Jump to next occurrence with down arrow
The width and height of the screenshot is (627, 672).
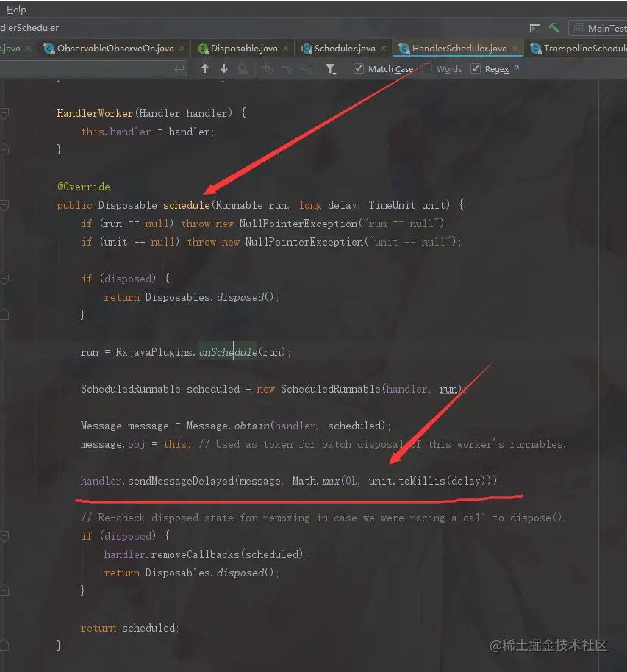pos(223,68)
